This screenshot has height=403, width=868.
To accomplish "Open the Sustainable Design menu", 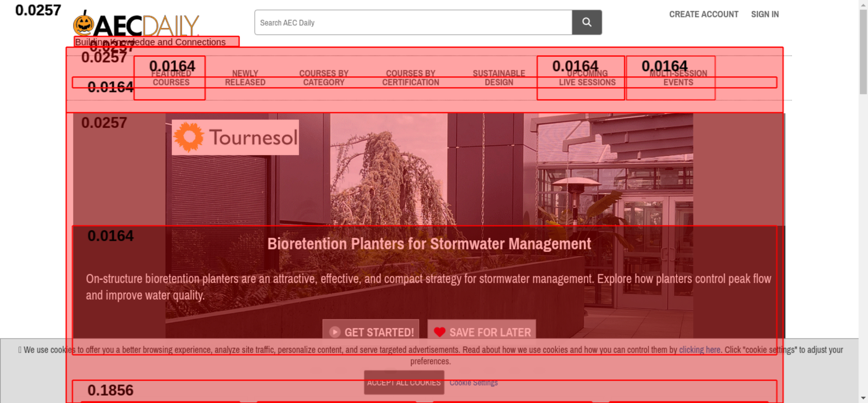I will 499,78.
